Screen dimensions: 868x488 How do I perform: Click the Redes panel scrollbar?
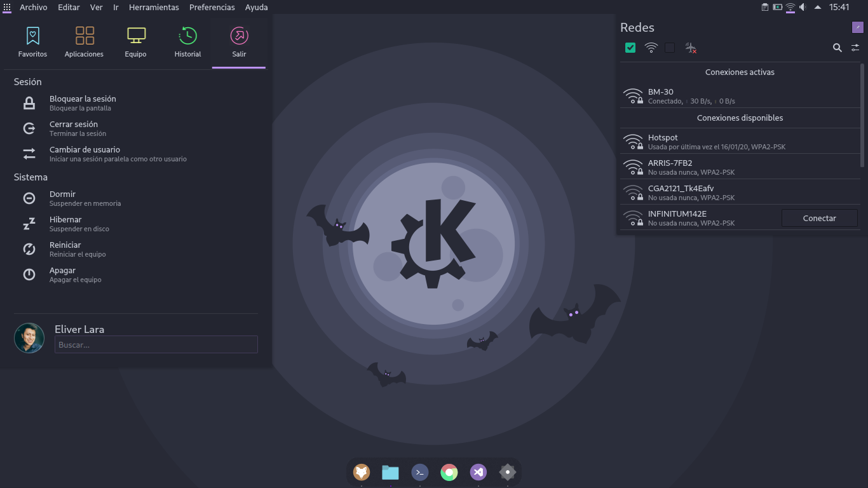862,116
